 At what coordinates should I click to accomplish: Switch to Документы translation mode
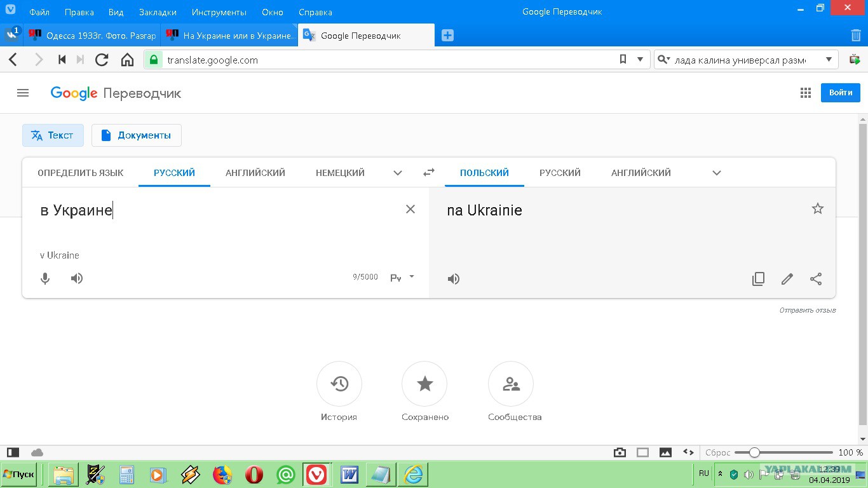pyautogui.click(x=137, y=135)
